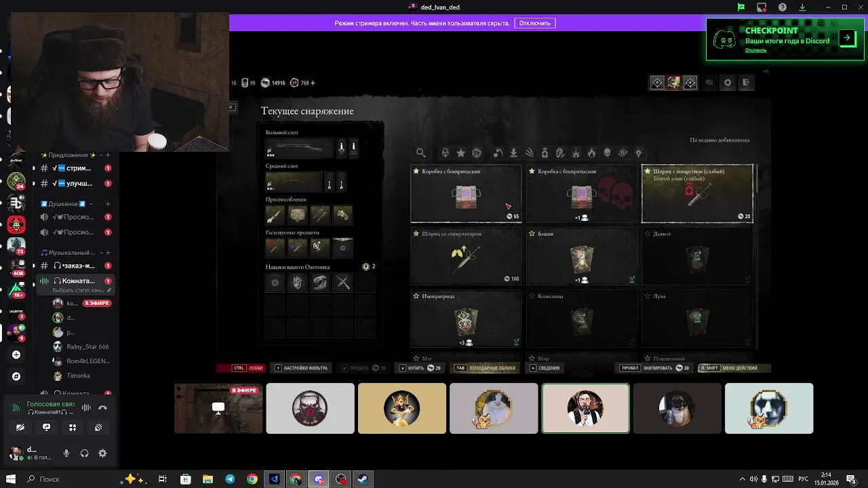Open Discord activities icon in voice panel
The width and height of the screenshot is (868, 488).
pyautogui.click(x=73, y=428)
